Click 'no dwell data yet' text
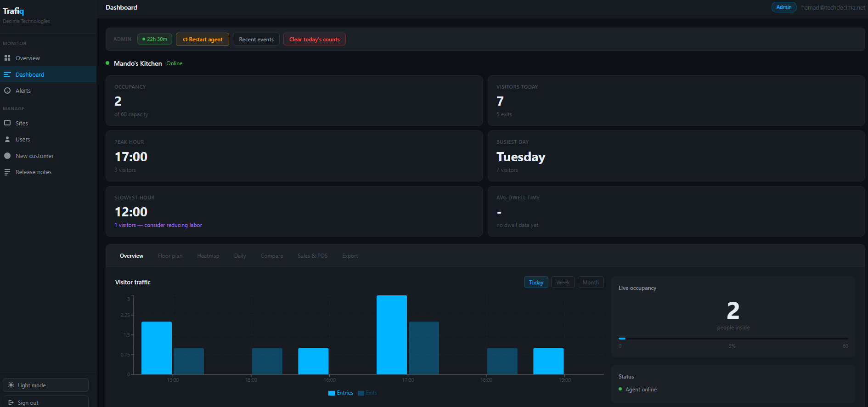868x407 pixels. 517,225
